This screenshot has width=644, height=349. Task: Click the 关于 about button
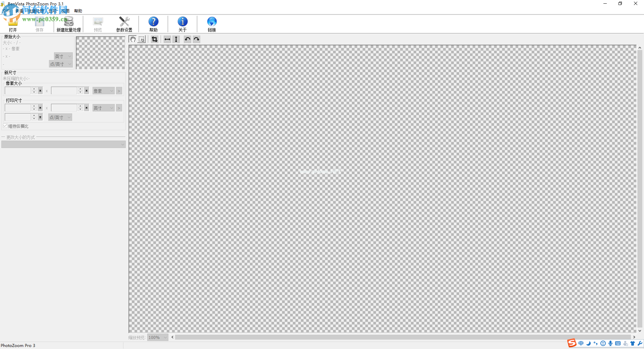coord(182,23)
